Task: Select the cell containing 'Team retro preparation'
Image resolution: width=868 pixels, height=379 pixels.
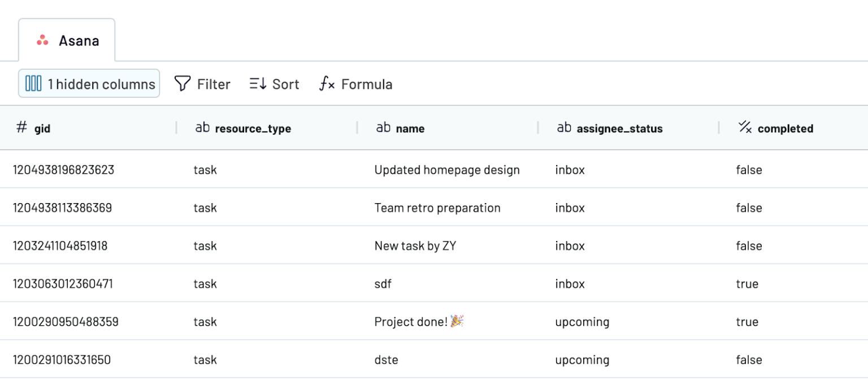Action: tap(437, 208)
